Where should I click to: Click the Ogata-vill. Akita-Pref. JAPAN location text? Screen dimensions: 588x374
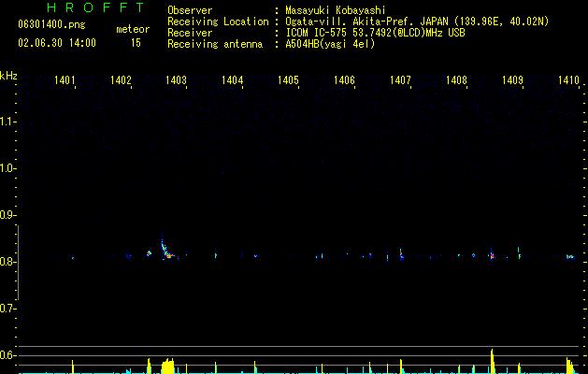click(417, 22)
